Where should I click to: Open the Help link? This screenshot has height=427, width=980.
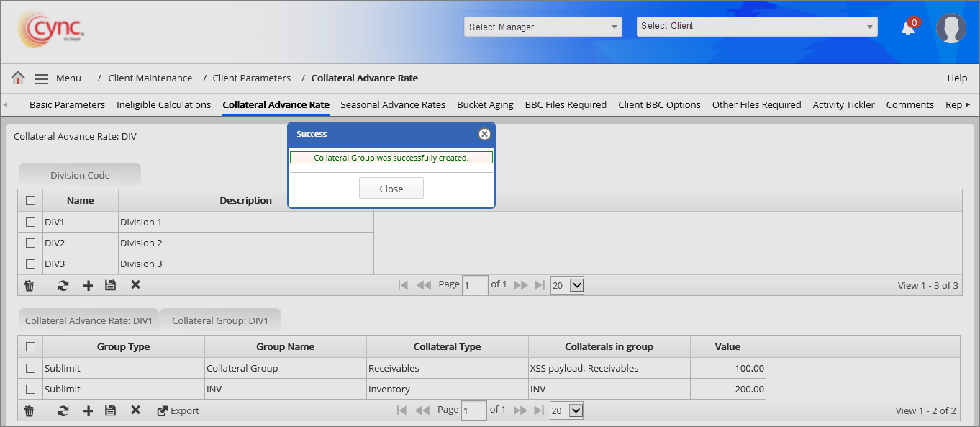point(957,78)
